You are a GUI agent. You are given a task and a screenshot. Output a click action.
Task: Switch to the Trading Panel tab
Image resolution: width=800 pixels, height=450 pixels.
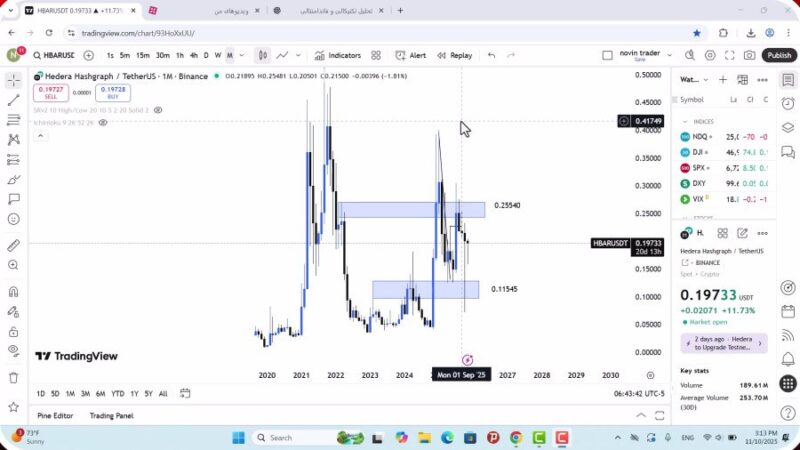tap(111, 415)
